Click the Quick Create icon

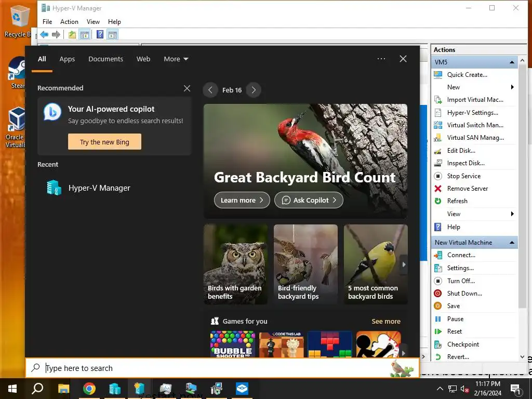438,75
